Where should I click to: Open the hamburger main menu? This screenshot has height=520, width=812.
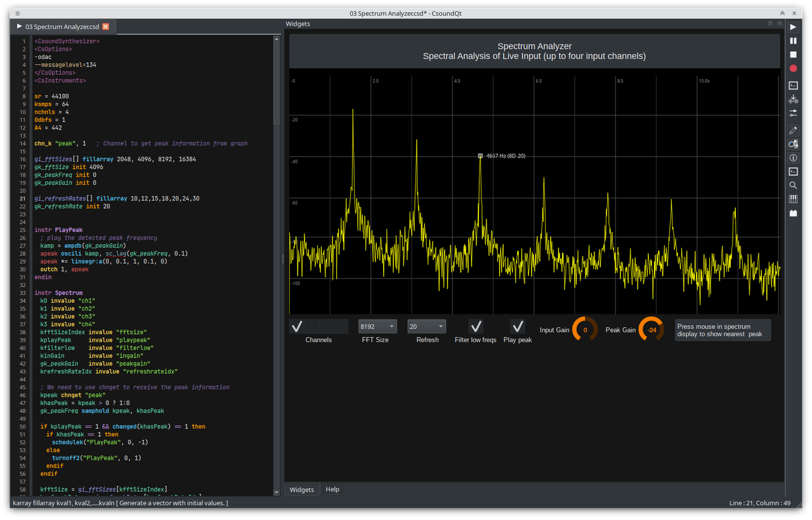coord(17,13)
